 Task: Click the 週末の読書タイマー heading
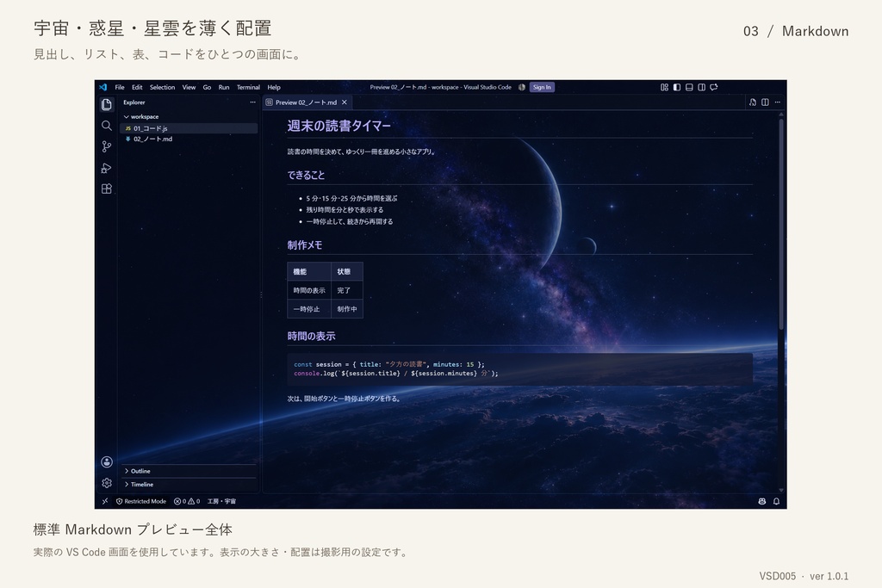point(339,126)
